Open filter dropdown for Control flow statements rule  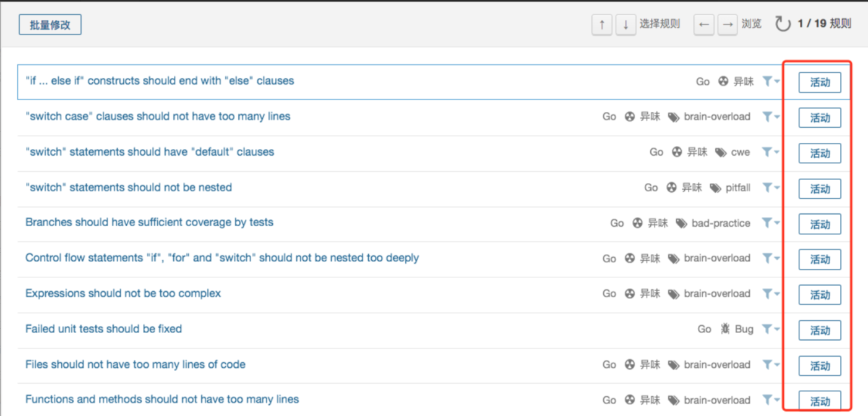771,258
